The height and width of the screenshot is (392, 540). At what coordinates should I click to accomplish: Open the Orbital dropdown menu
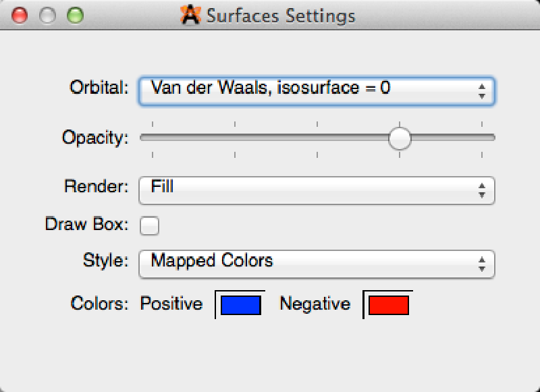pos(317,90)
